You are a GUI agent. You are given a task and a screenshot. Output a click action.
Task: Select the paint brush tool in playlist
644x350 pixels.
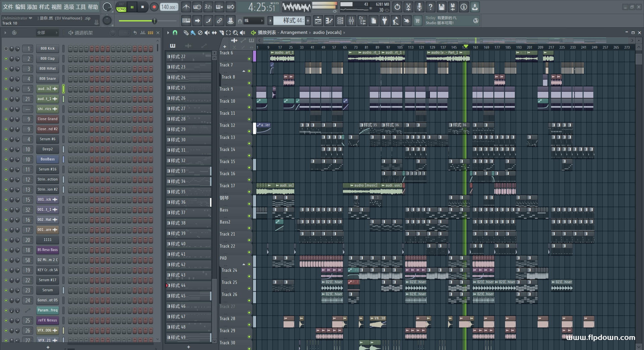pyautogui.click(x=193, y=33)
